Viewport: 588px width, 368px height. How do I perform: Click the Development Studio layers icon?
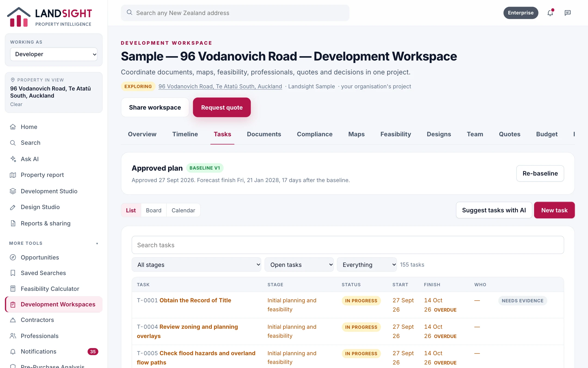[x=13, y=191]
